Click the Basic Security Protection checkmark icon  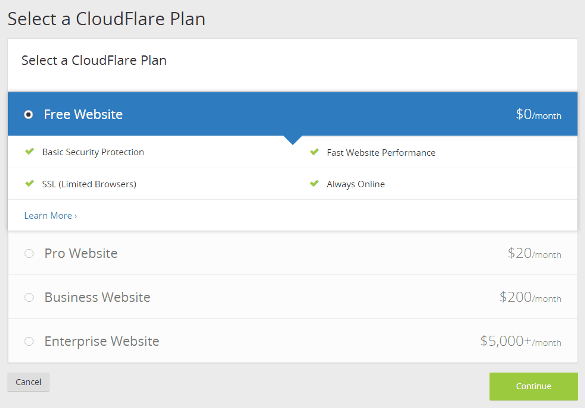(29, 151)
